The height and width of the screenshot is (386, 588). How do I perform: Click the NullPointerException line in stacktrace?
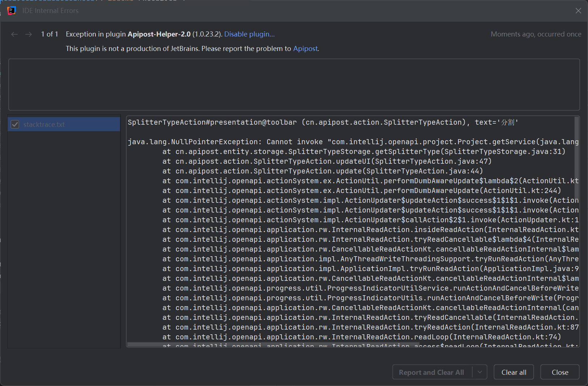(353, 142)
